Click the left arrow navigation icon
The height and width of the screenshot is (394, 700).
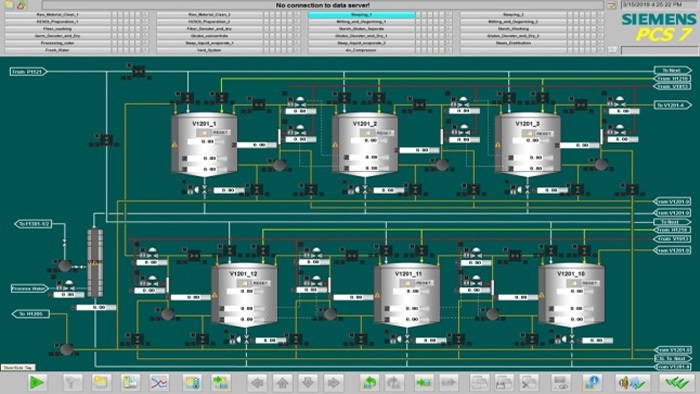[257, 382]
